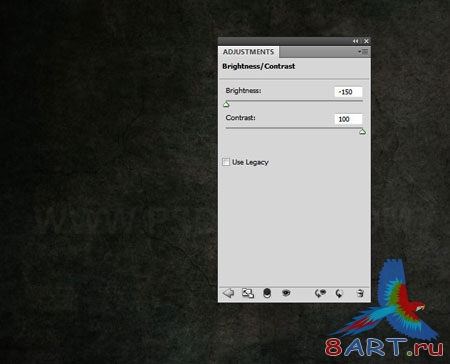Click the Contrast value field showing 100
Screen dimensions: 450x364
348,119
